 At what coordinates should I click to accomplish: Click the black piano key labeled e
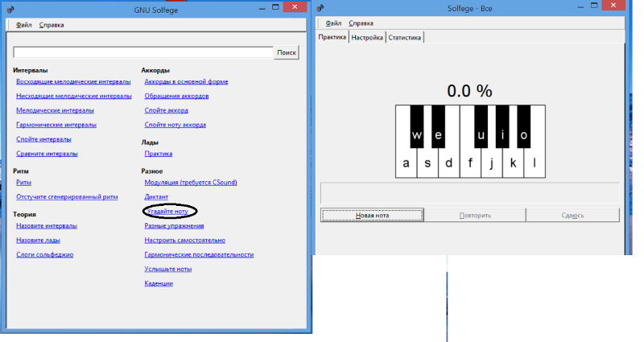[438, 126]
